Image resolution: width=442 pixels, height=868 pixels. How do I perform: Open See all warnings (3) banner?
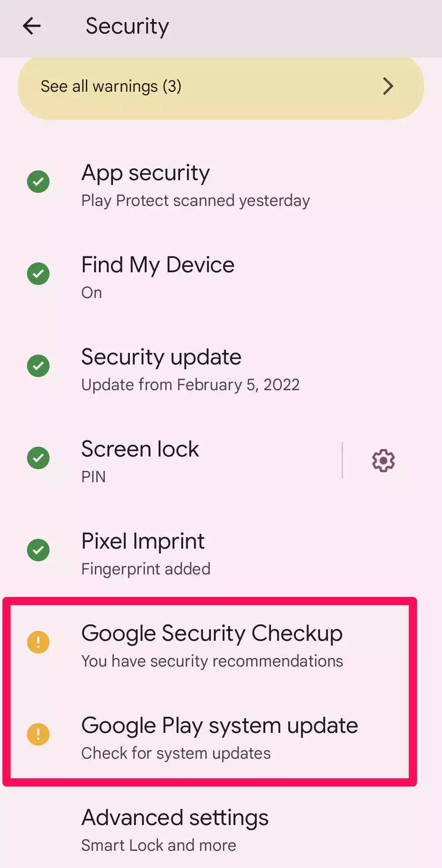221,86
